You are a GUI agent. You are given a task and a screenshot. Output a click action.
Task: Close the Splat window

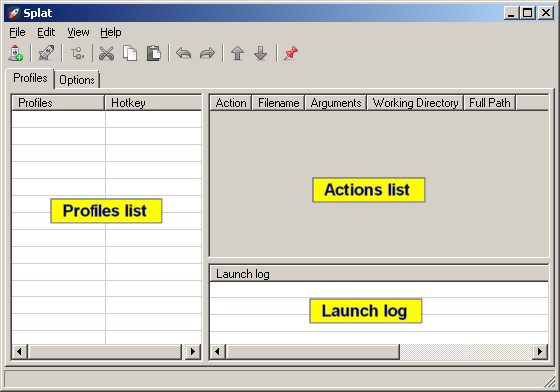(546, 13)
